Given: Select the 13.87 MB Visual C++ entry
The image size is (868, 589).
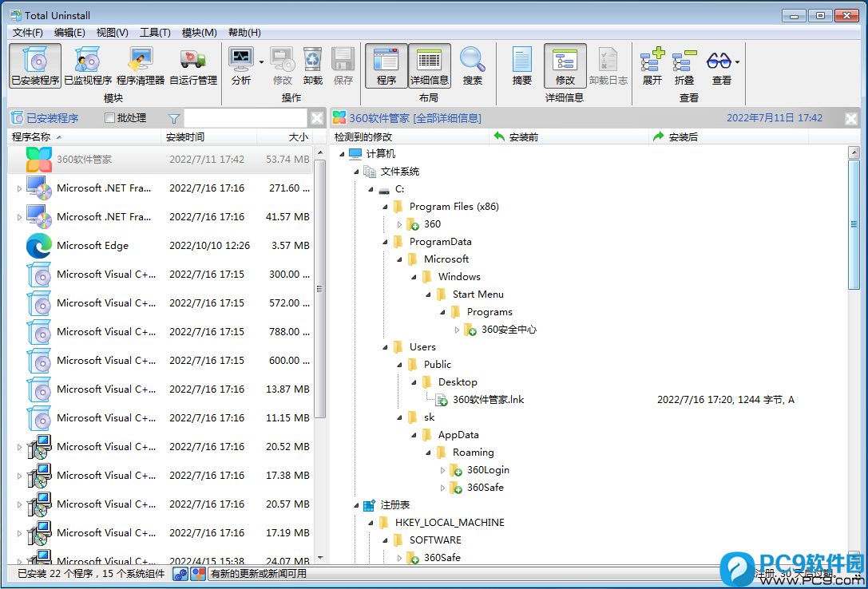Looking at the screenshot, I should pyautogui.click(x=161, y=389).
